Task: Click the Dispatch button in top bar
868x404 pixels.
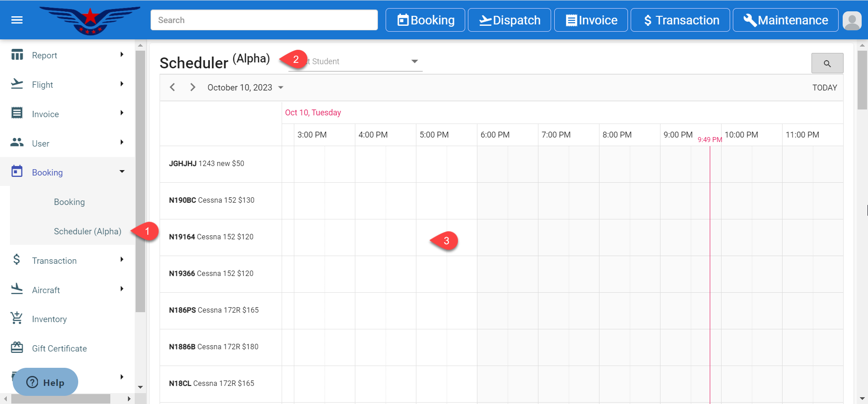Action: [509, 20]
